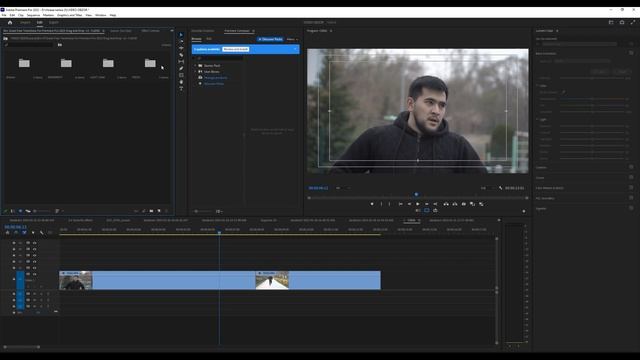Open the Sequence menu
Image resolution: width=640 pixels, height=360 pixels.
pyautogui.click(x=33, y=15)
